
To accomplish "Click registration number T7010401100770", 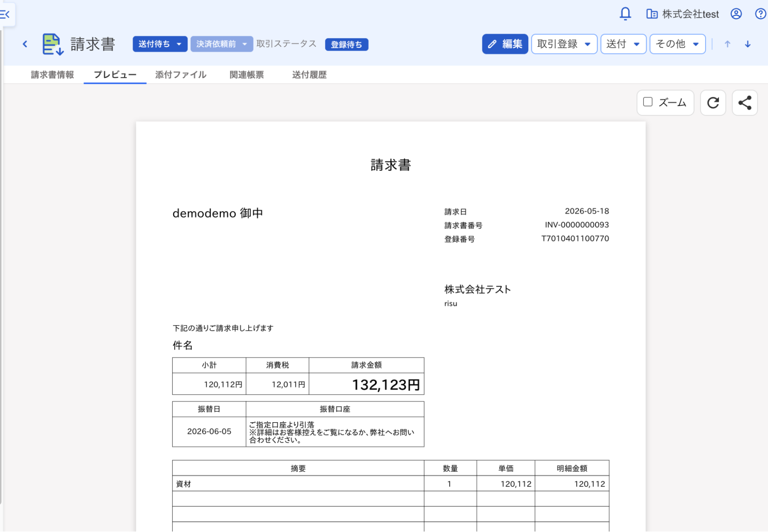I will pyautogui.click(x=575, y=239).
